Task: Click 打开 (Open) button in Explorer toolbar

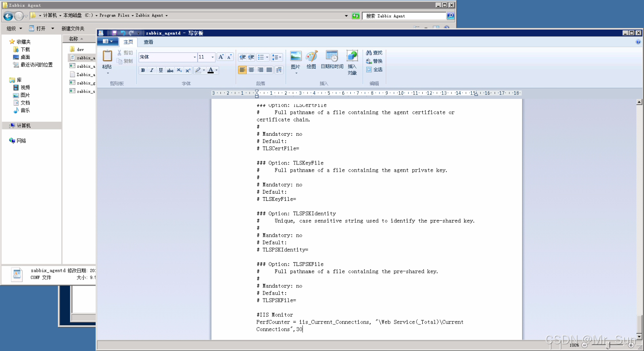Action: tap(37, 29)
